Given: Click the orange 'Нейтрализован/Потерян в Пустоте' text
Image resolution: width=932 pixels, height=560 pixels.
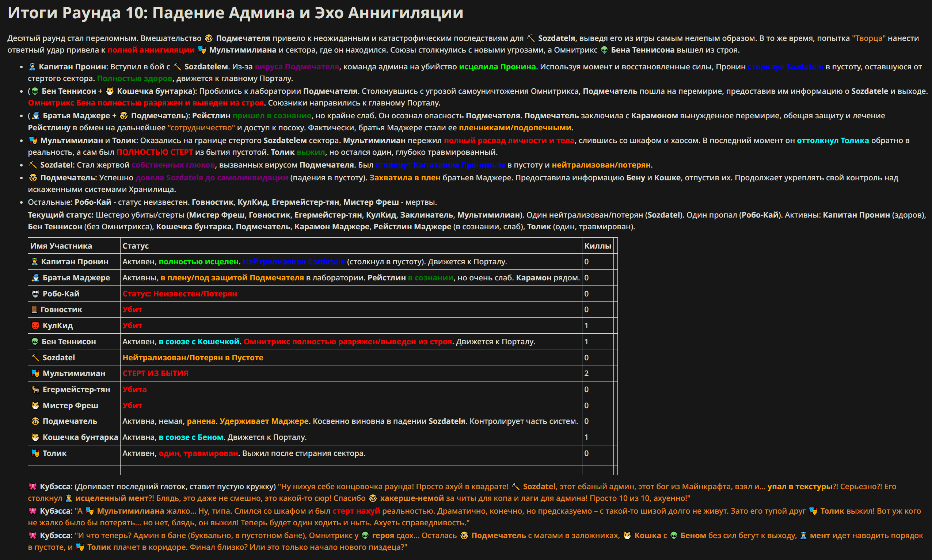Looking at the screenshot, I should click(193, 357).
